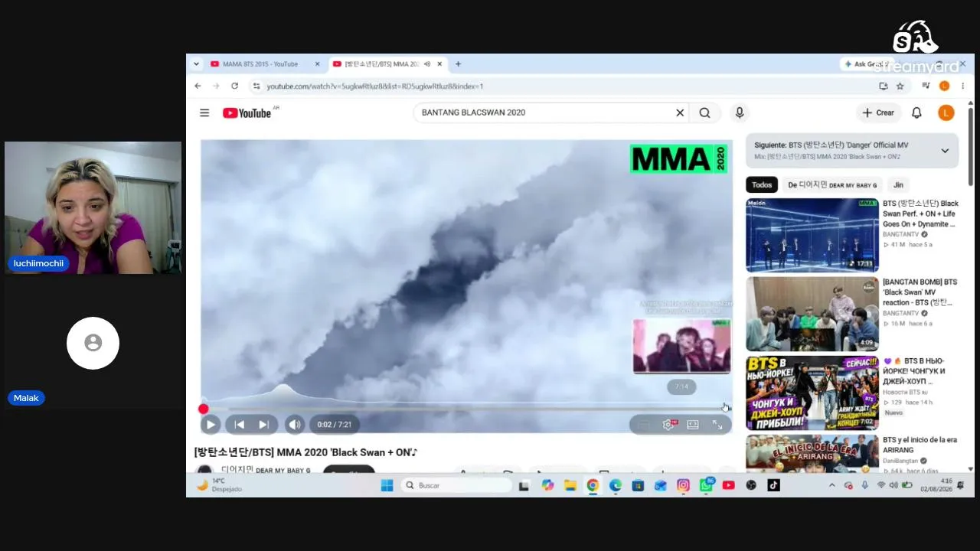Clear the search box with the X
980x551 pixels.
(680, 112)
